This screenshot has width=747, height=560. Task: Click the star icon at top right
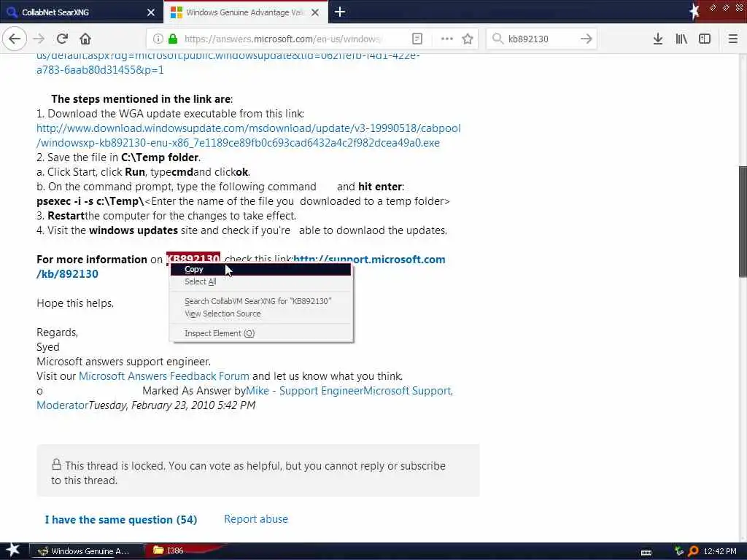click(x=694, y=11)
